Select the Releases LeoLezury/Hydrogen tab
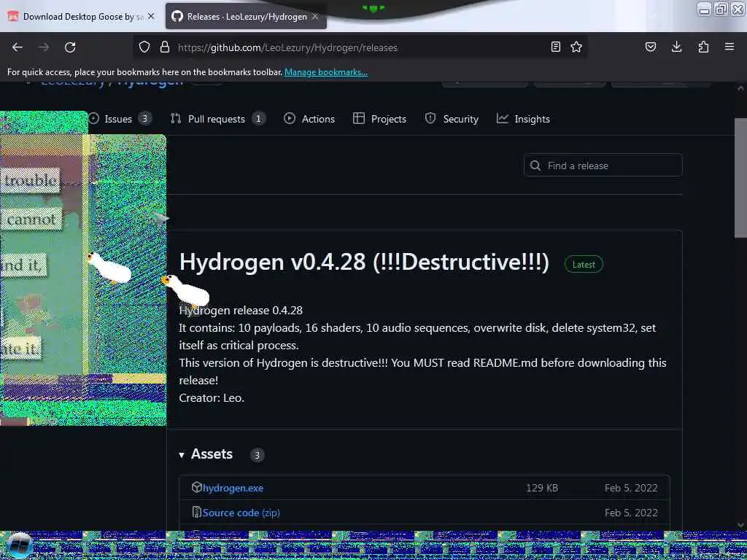Viewport: 747px width, 560px height. click(246, 16)
